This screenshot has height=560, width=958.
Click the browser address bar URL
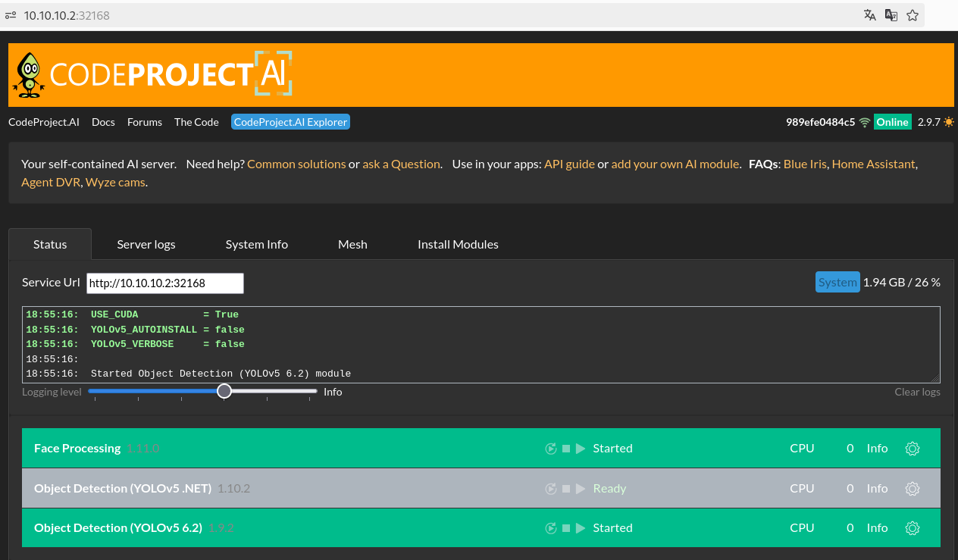coord(67,15)
